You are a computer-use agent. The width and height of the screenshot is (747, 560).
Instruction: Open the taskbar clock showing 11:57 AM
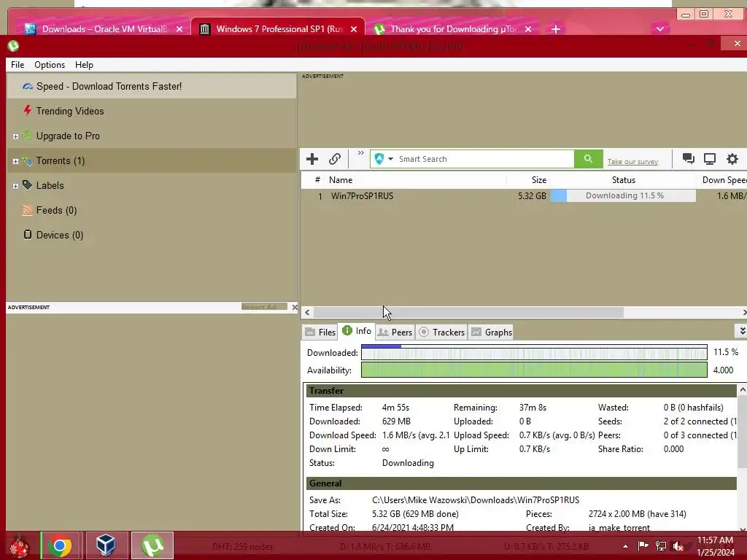[716, 546]
